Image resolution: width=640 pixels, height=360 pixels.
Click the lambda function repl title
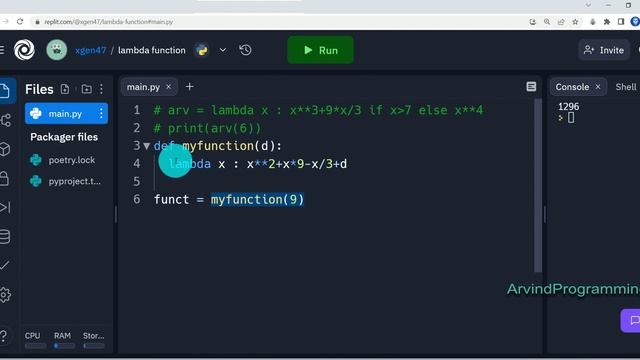[151, 50]
